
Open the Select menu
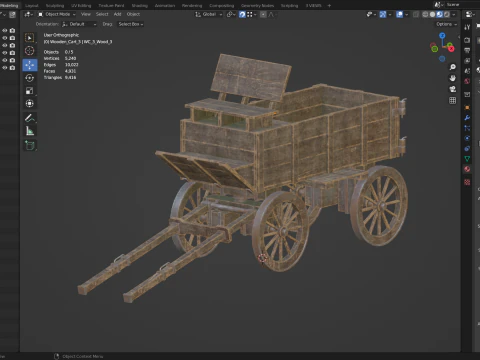point(102,14)
